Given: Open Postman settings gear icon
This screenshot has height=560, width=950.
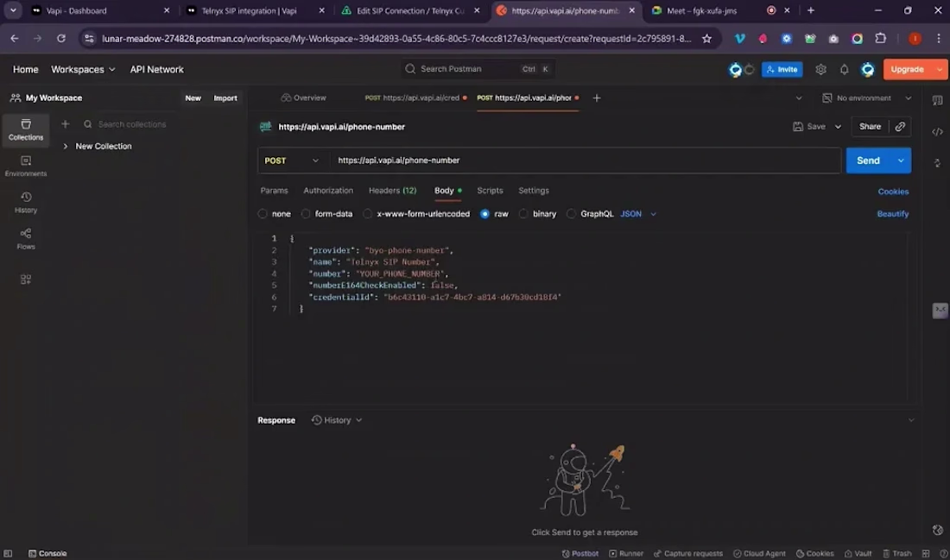Looking at the screenshot, I should (x=820, y=69).
